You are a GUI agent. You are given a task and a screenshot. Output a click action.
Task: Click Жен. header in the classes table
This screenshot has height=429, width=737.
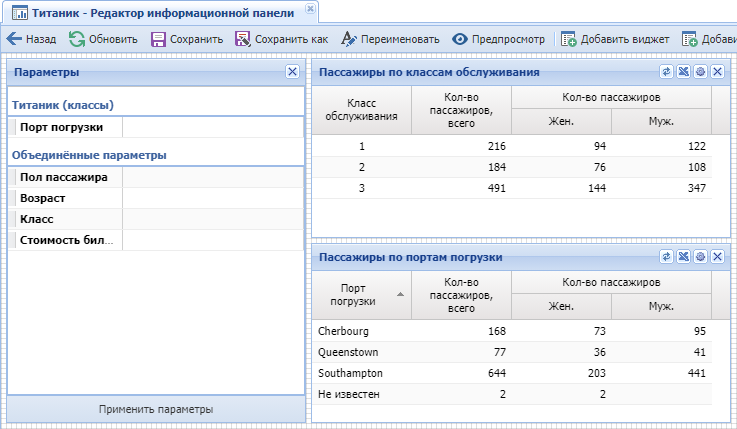[x=561, y=122]
